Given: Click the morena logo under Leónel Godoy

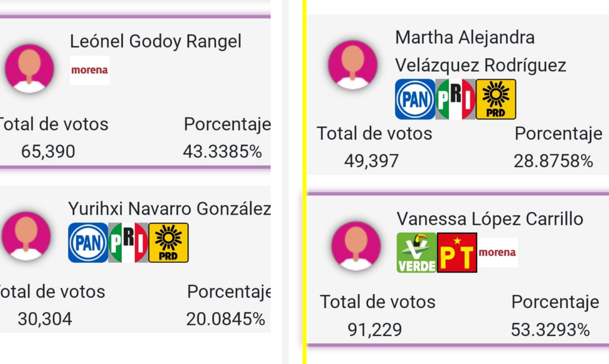Looking at the screenshot, I should click(90, 70).
